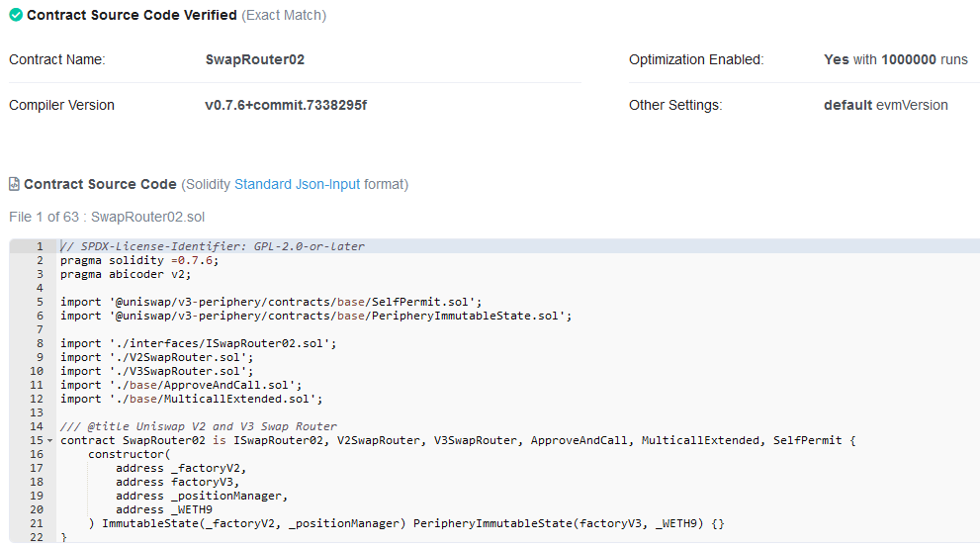Click the ISwapRouter02.sol import line

pos(198,343)
